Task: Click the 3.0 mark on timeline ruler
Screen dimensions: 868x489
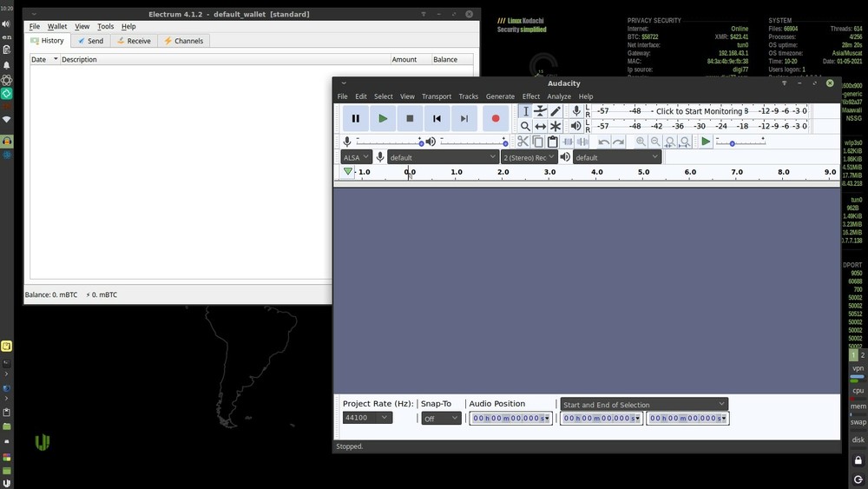Action: [549, 172]
